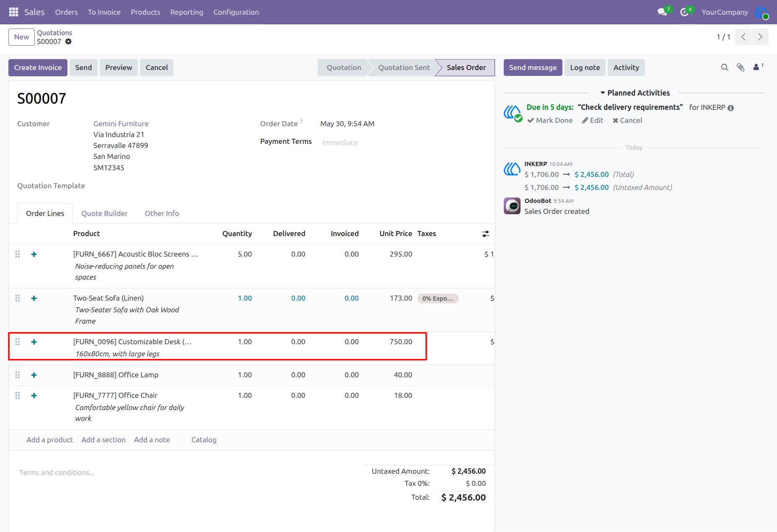Screen dimensions: 777x532
Task: Show followers using the person icon
Action: click(x=758, y=67)
